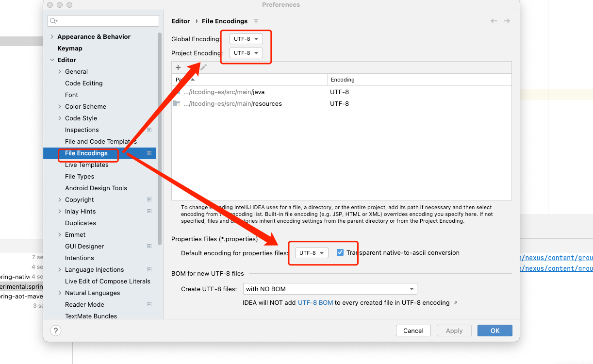This screenshot has width=593, height=364.
Task: Click UTF-8 encoding cell of resources row
Action: point(339,103)
